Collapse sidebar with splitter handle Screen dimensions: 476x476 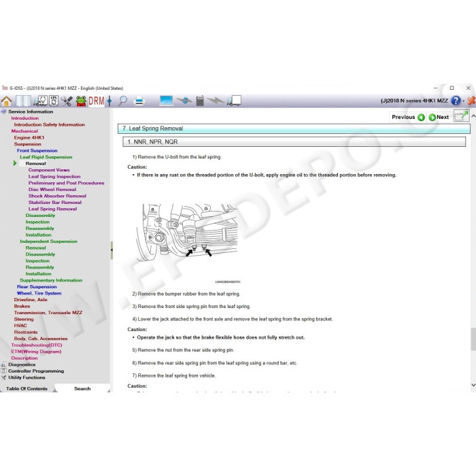(x=112, y=250)
